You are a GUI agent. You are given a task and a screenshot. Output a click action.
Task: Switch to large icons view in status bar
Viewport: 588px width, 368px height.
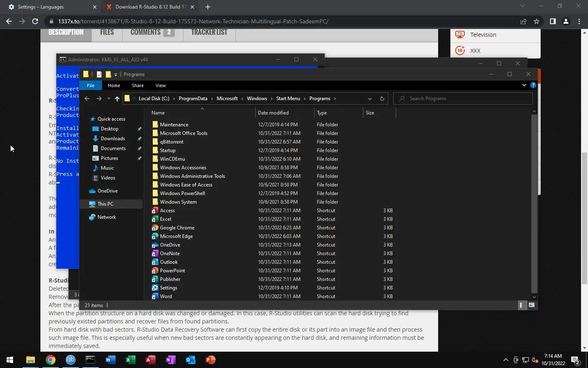tap(532, 305)
